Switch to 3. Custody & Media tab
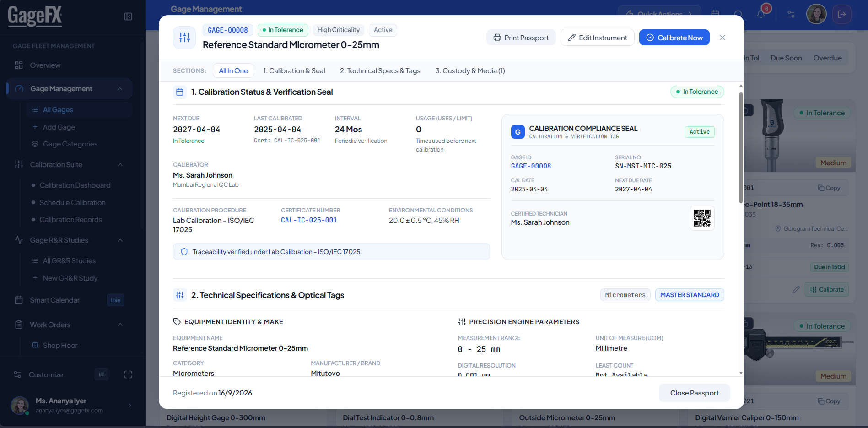This screenshot has height=428, width=868. coord(470,70)
